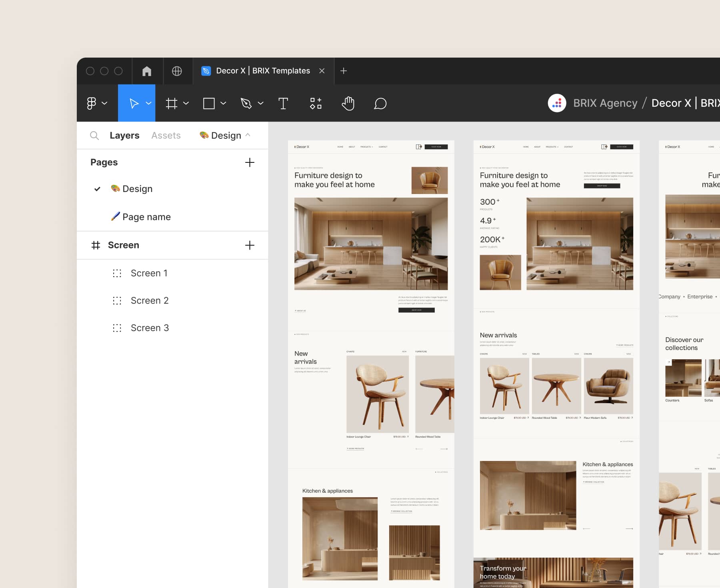Click the plus icon next to Screen

250,245
